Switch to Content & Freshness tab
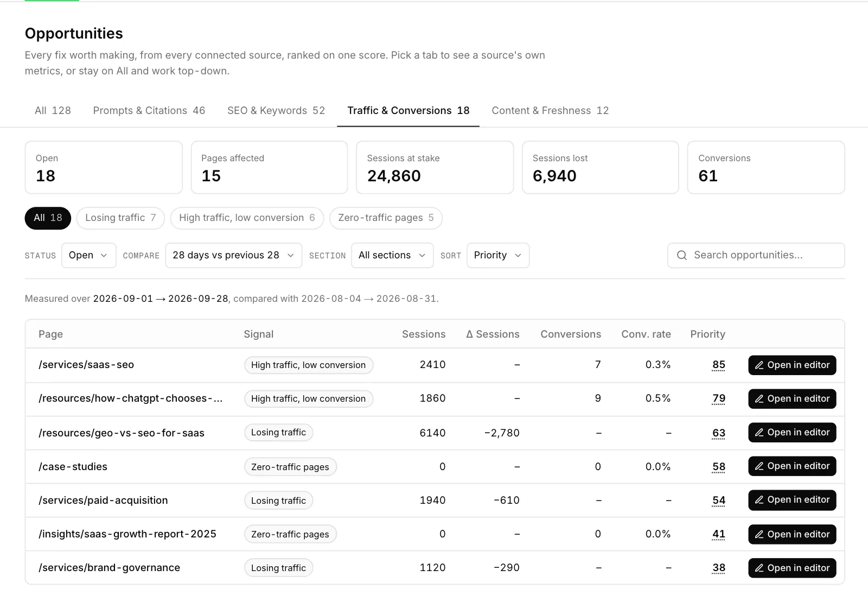Image resolution: width=868 pixels, height=608 pixels. coord(550,111)
